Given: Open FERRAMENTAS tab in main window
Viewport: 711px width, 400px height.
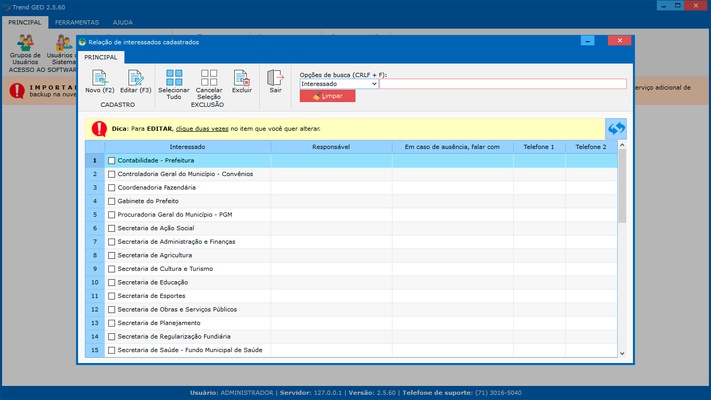Looking at the screenshot, I should pos(77,22).
